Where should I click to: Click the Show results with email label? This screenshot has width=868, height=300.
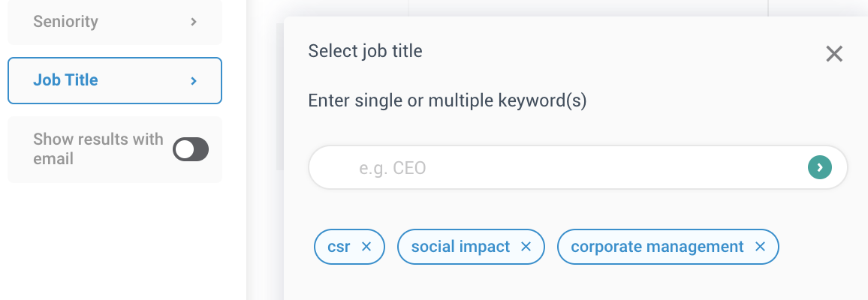pos(98,148)
